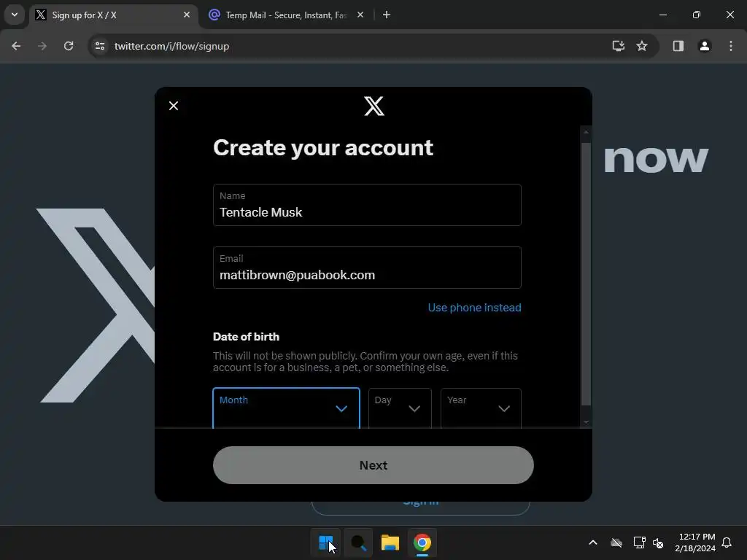Viewport: 747px width, 560px height.
Task: Go back to the previous page
Action: [x=16, y=46]
